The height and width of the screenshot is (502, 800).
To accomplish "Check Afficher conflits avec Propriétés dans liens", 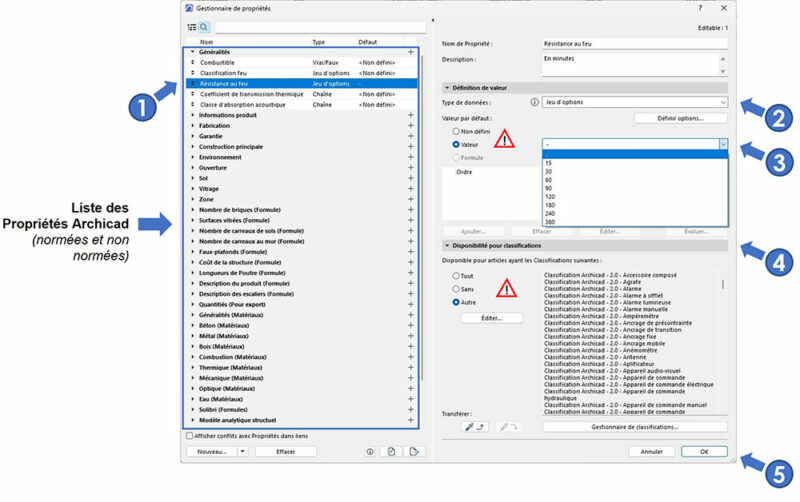I will click(190, 436).
